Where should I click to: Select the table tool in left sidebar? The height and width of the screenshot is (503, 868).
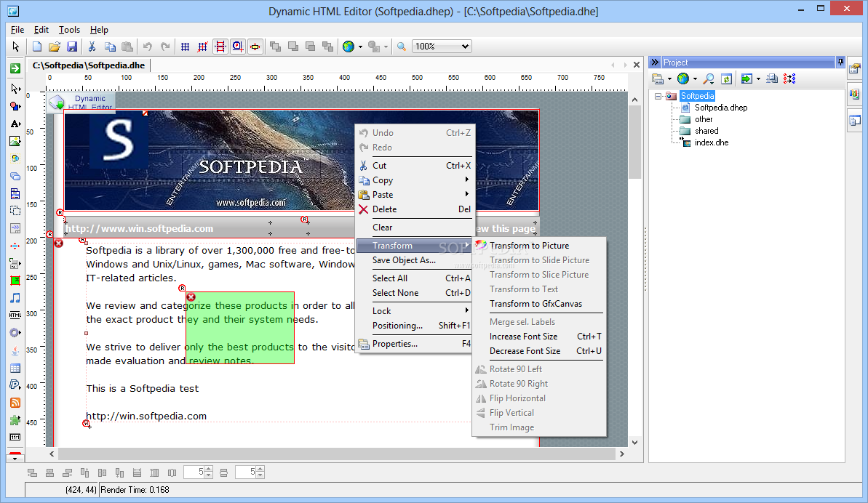tap(15, 368)
